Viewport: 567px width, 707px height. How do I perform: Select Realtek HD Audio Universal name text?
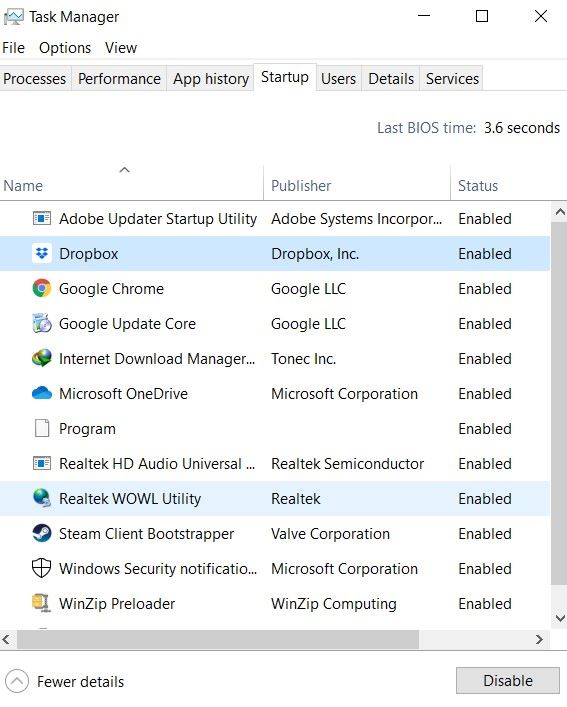pos(157,464)
